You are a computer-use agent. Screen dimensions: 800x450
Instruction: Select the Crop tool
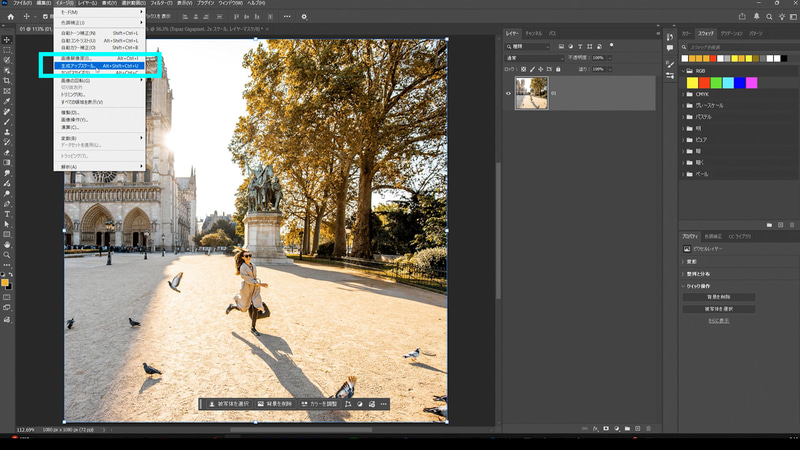tap(7, 81)
